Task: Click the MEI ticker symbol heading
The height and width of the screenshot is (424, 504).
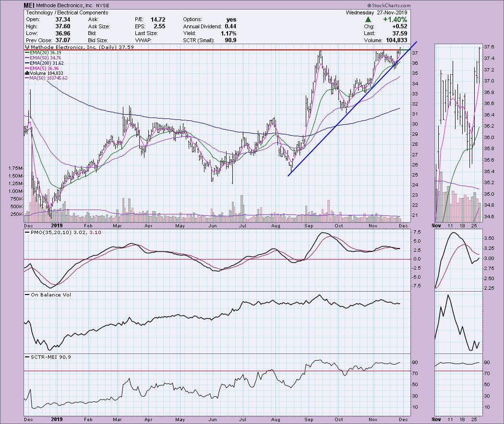Action: 29,5
